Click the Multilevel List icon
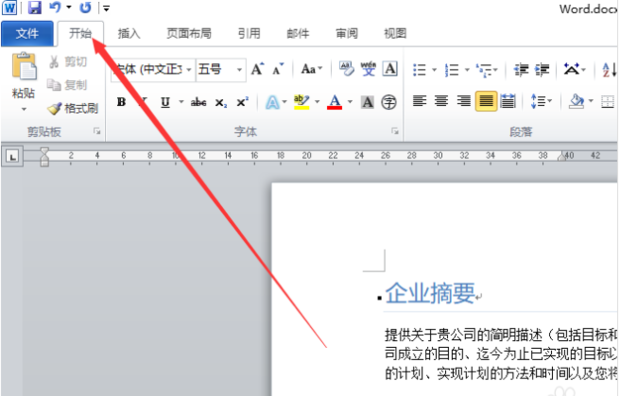The width and height of the screenshot is (620, 396). (484, 70)
